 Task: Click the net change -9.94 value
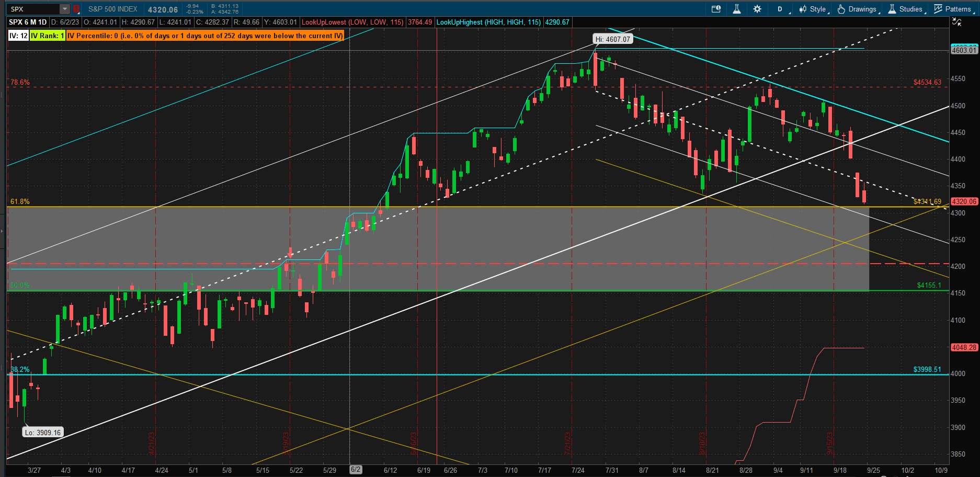[193, 6]
